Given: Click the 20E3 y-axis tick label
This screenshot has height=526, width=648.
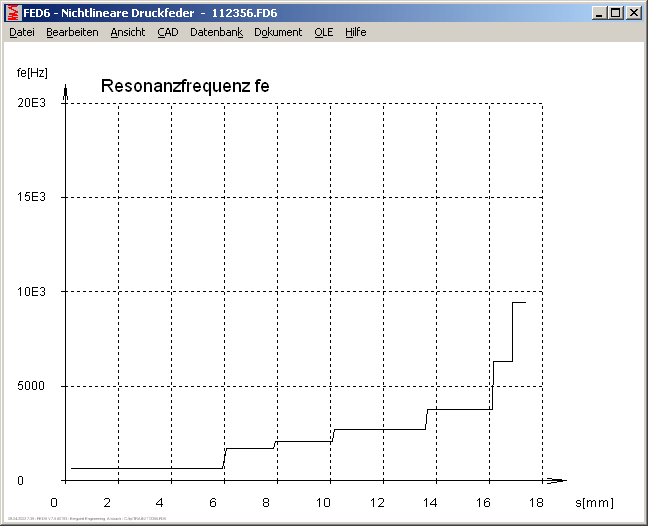Looking at the screenshot, I should point(32,103).
